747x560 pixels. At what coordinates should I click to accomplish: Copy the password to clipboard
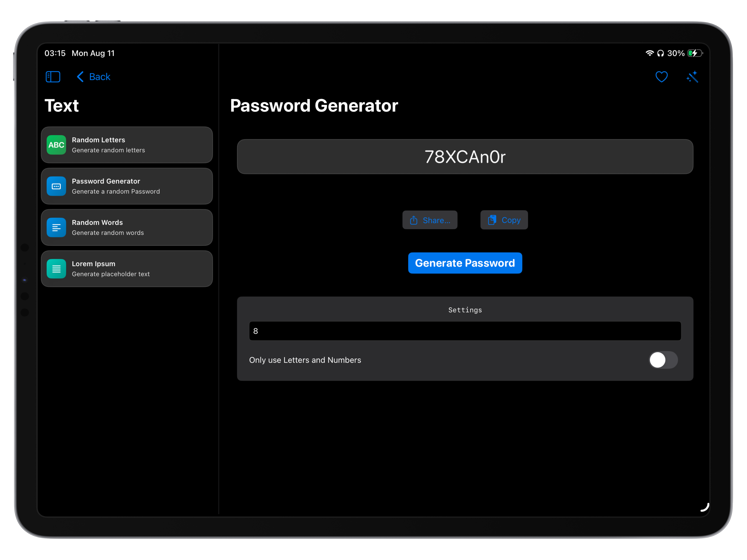(x=504, y=220)
